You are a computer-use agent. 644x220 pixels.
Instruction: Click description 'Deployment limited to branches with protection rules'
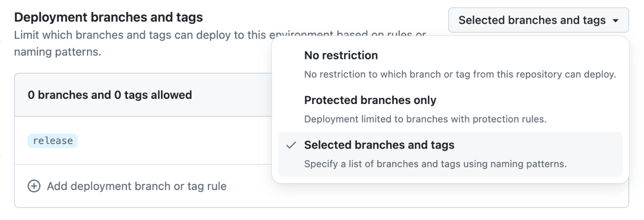(425, 119)
